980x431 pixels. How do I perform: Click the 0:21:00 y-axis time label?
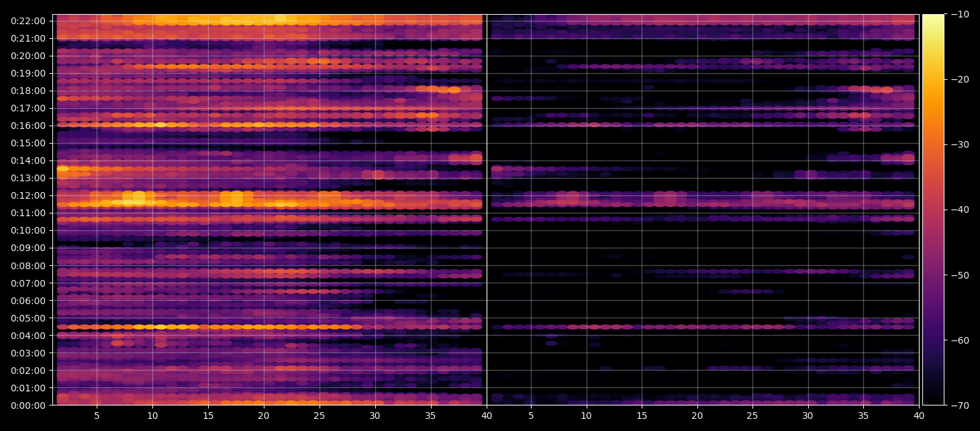[28, 38]
